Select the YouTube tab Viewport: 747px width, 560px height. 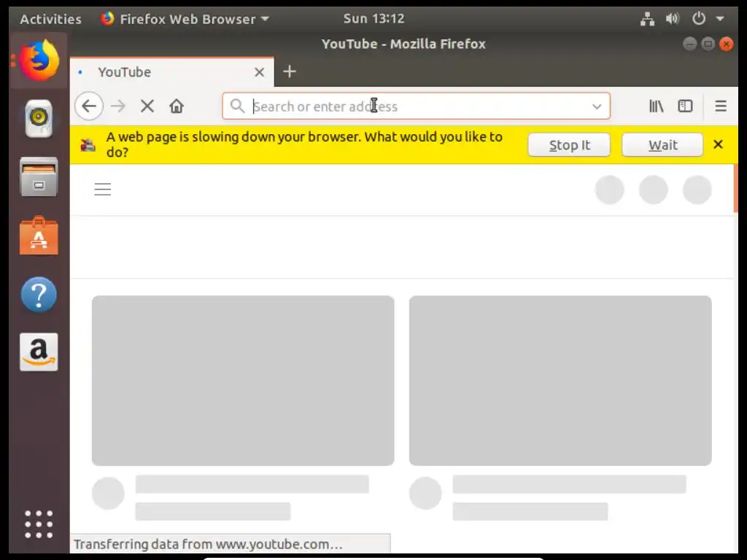pyautogui.click(x=172, y=72)
